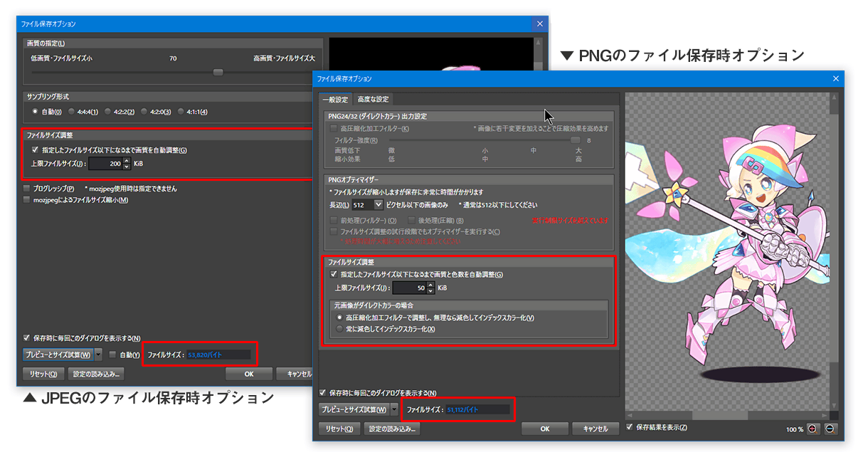Select the 4:4:4 sampling radio button
The width and height of the screenshot is (868, 467).
73,112
